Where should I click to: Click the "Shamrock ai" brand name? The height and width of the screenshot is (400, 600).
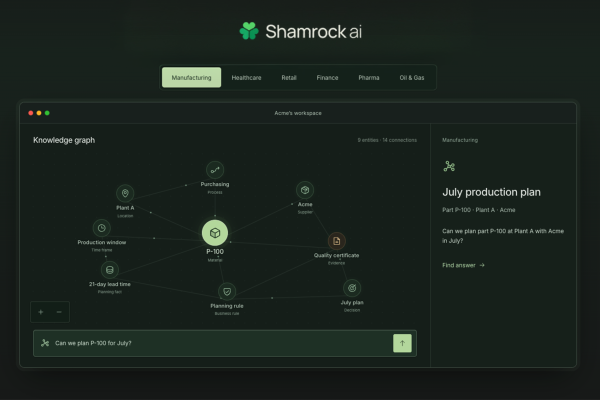point(313,31)
